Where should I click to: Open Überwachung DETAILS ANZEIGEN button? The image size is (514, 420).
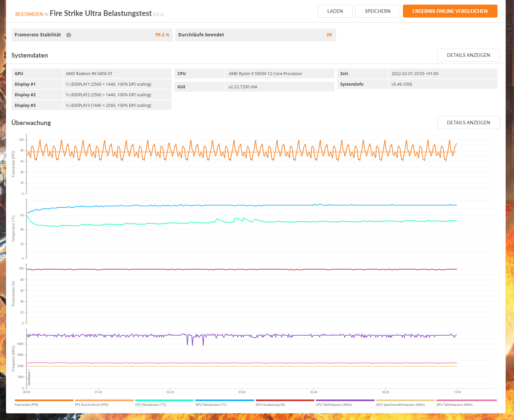(x=468, y=123)
